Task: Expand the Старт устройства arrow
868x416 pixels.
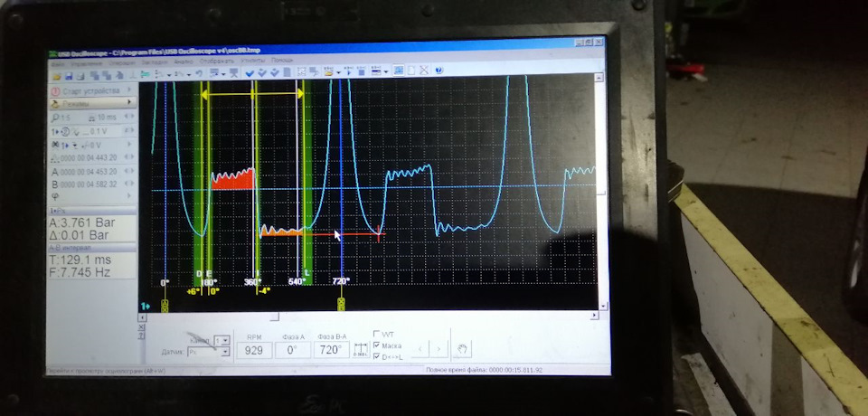Action: pos(129,90)
